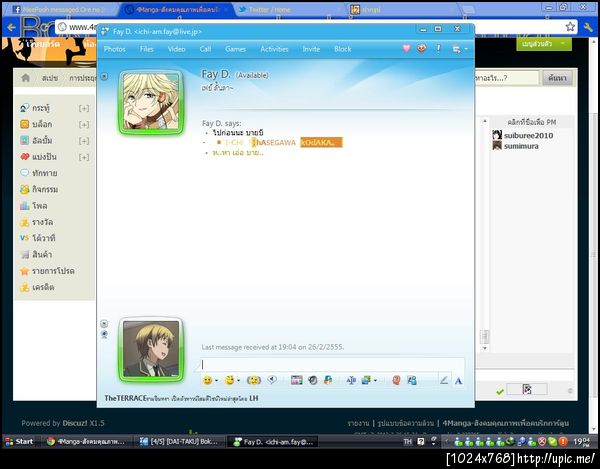The image size is (600, 469).
Task: Click the message input field in chat
Action: (x=332, y=364)
